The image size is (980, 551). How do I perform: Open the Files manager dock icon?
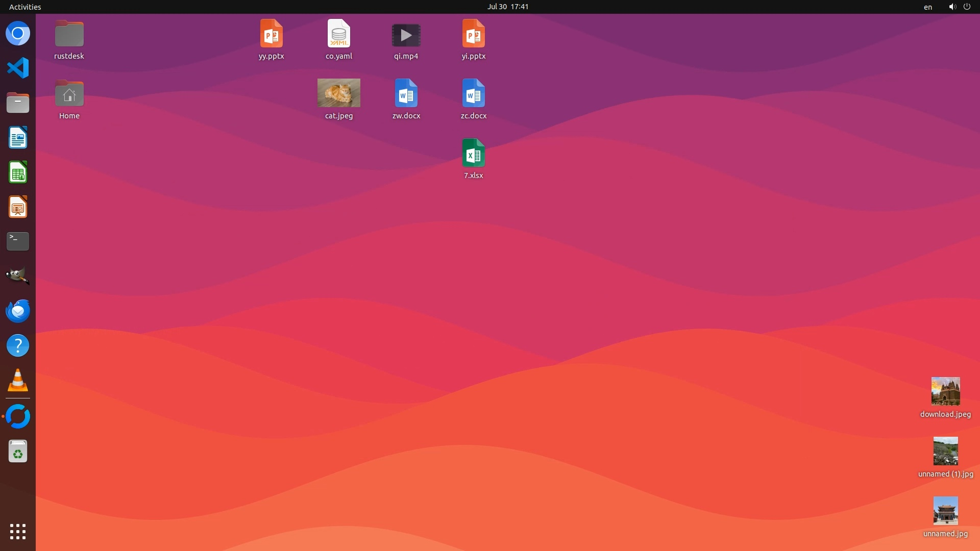(x=18, y=103)
